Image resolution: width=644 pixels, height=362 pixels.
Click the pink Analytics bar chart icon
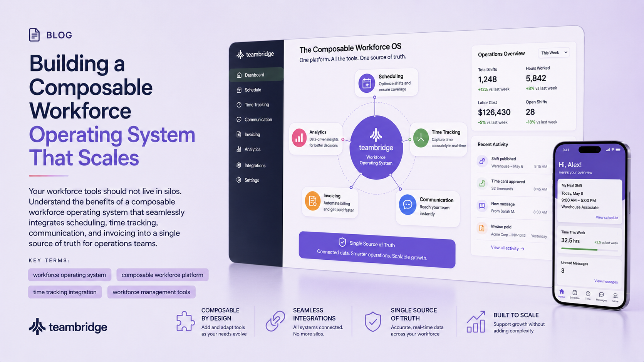pos(299,138)
